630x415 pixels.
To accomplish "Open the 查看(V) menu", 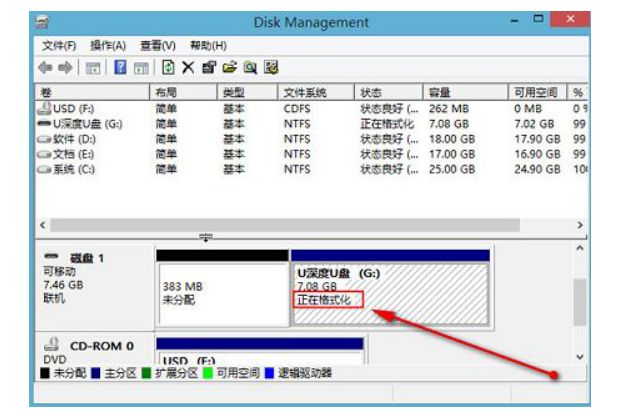I will click(157, 46).
